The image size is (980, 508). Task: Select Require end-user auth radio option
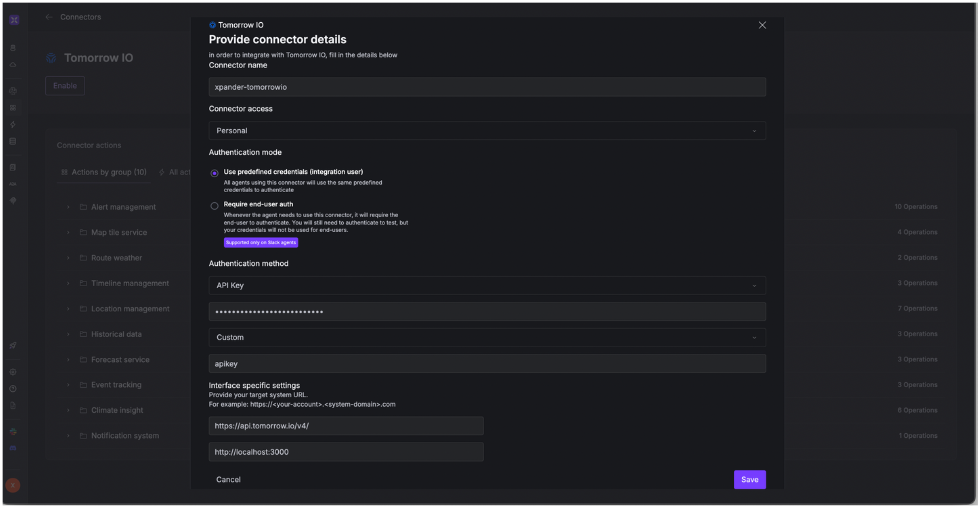[215, 206]
